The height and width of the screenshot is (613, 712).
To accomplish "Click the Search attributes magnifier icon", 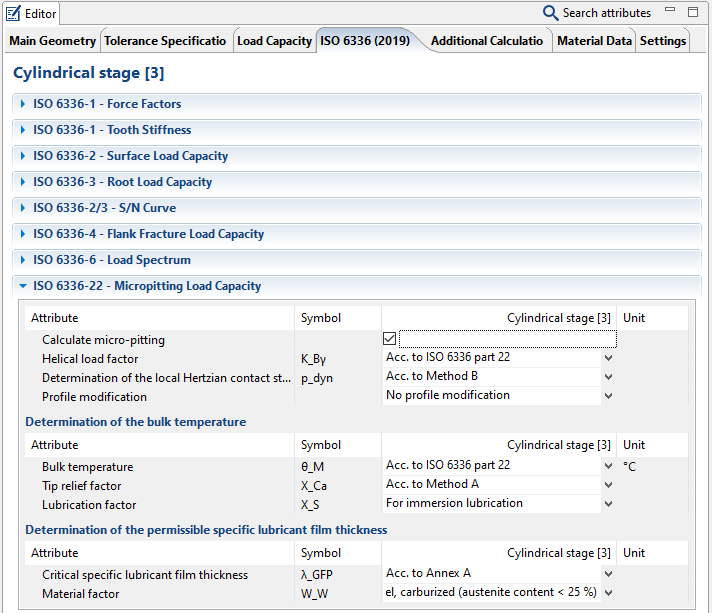I will (551, 13).
